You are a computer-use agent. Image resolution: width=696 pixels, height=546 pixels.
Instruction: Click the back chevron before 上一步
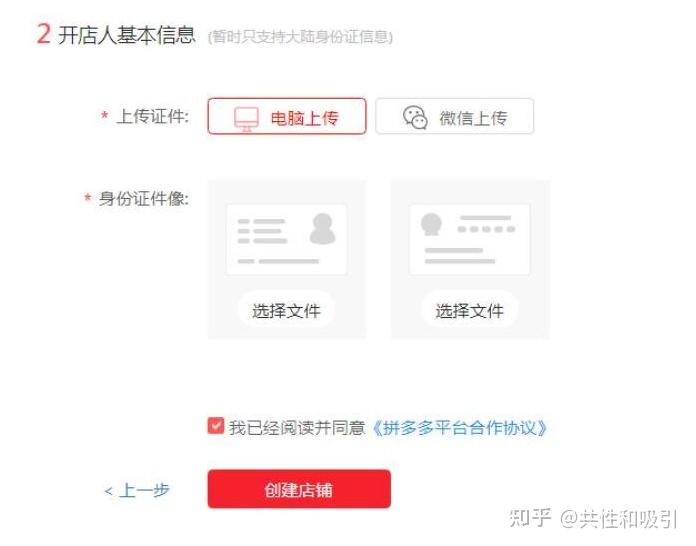point(108,491)
